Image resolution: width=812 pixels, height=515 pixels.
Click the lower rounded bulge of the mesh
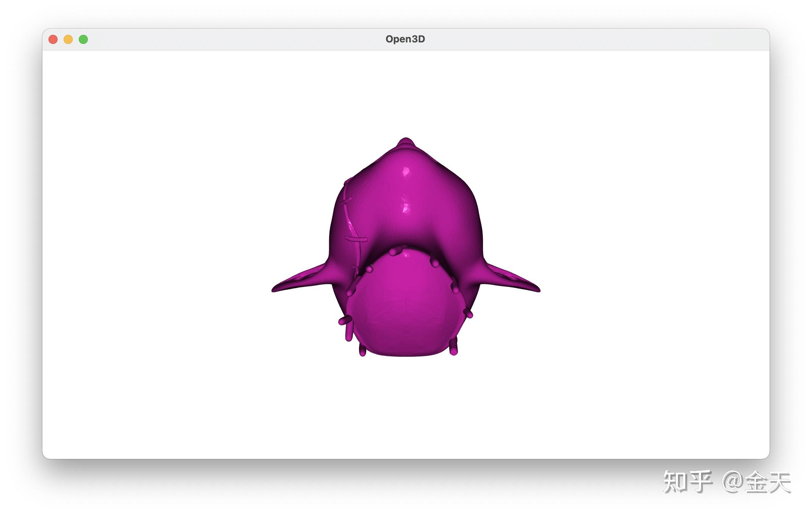click(x=405, y=307)
